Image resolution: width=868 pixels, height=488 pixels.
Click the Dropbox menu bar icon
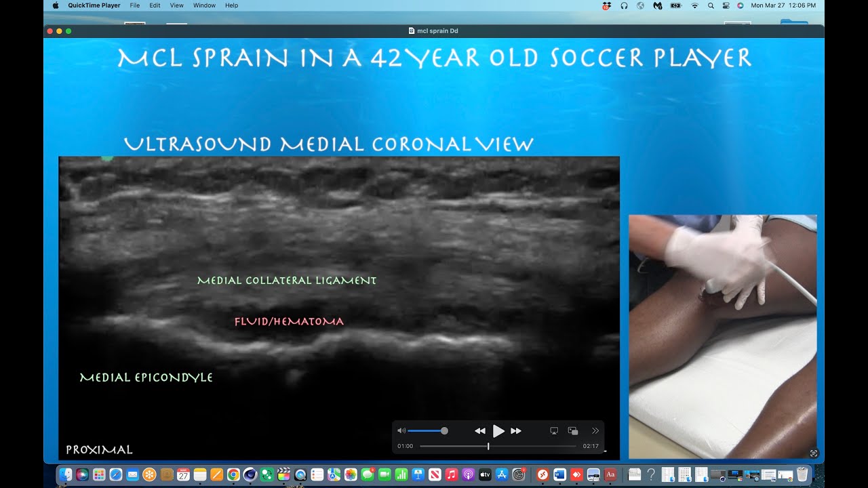(607, 5)
